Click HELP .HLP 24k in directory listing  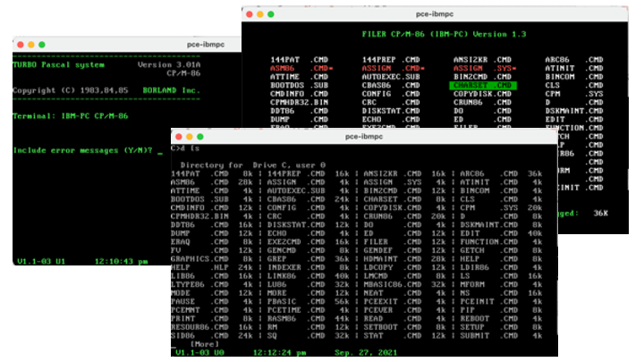click(212, 267)
